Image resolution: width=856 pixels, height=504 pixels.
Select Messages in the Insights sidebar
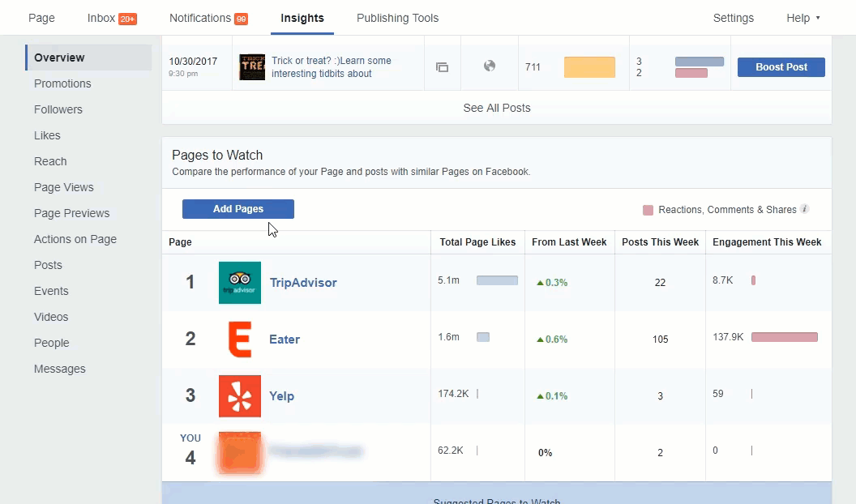coord(59,369)
